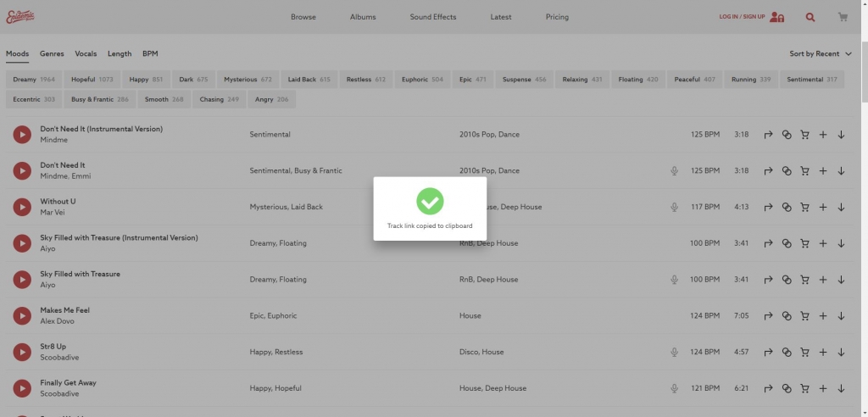
Task: Add "Str8 Up" to the shopping cart
Action: [804, 352]
